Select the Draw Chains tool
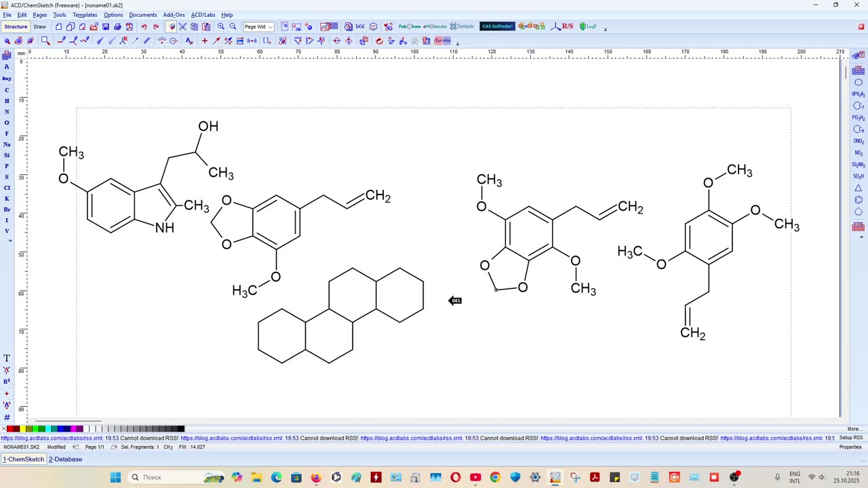The width and height of the screenshot is (868, 488). tap(85, 41)
